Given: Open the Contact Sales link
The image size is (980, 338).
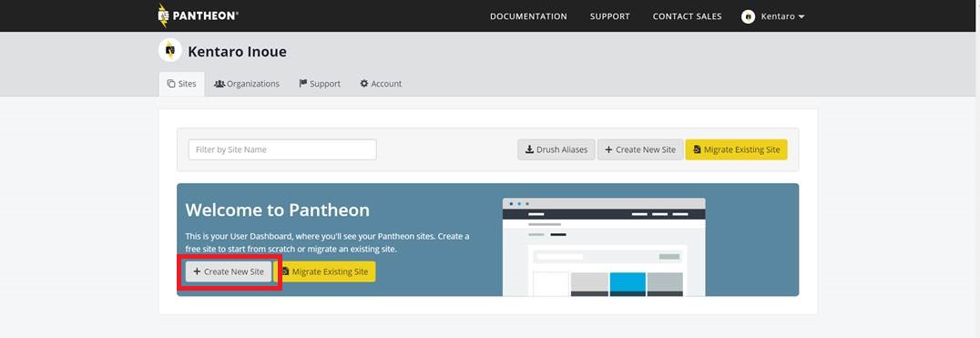Looking at the screenshot, I should pyautogui.click(x=687, y=16).
